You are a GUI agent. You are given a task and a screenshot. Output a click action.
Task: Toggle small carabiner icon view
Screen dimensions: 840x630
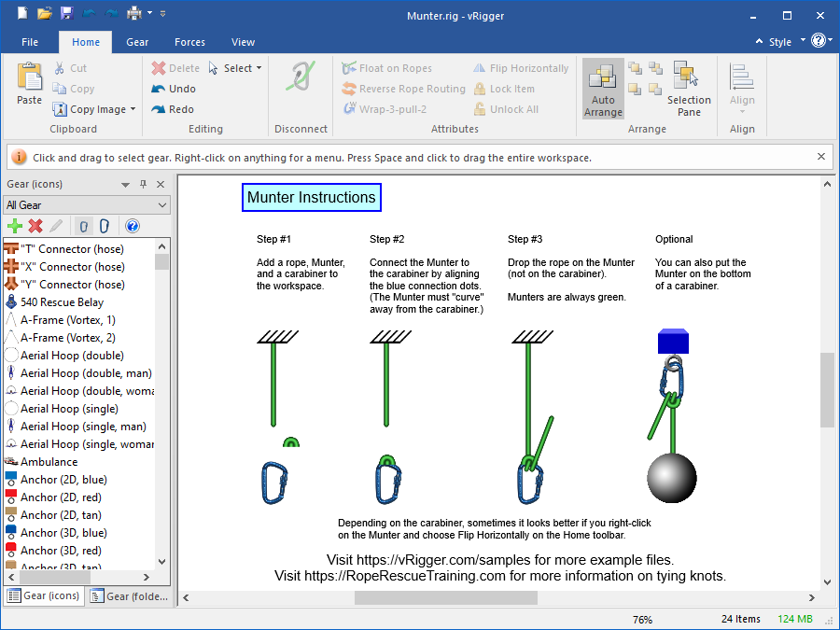tap(83, 226)
